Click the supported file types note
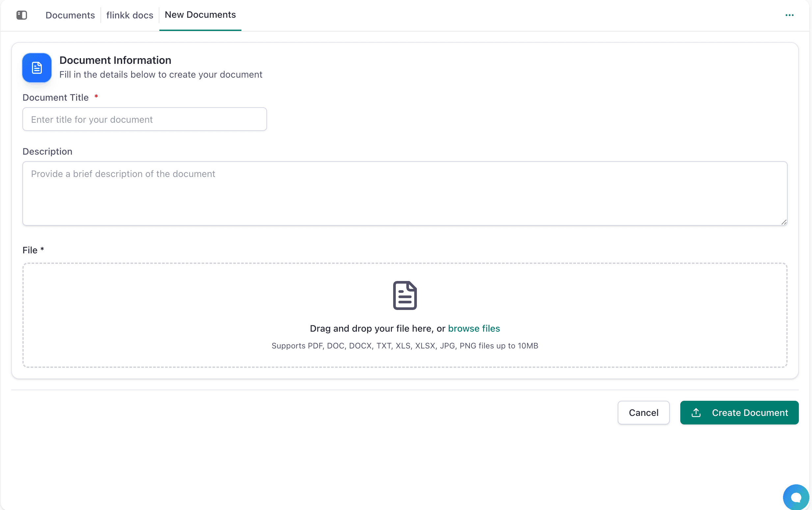 click(405, 345)
